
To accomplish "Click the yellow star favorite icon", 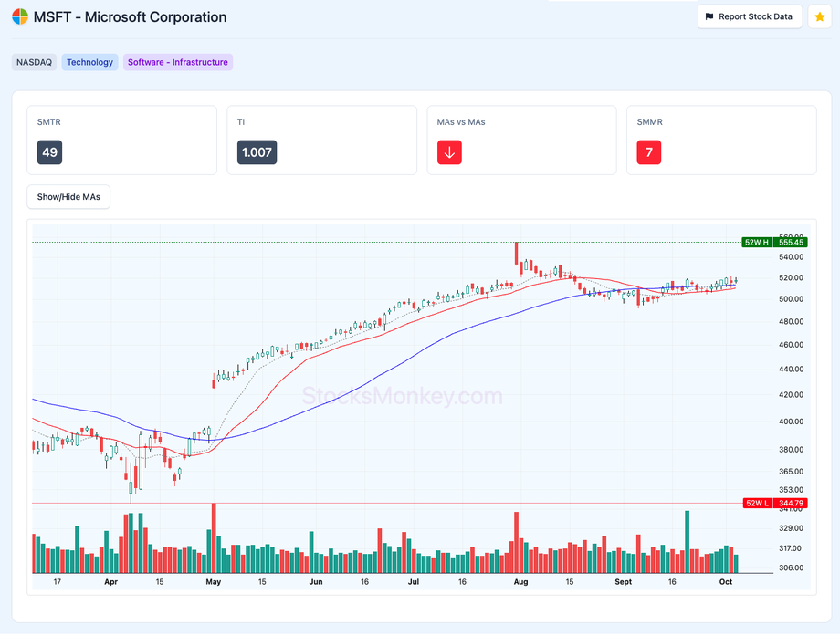I will [819, 16].
